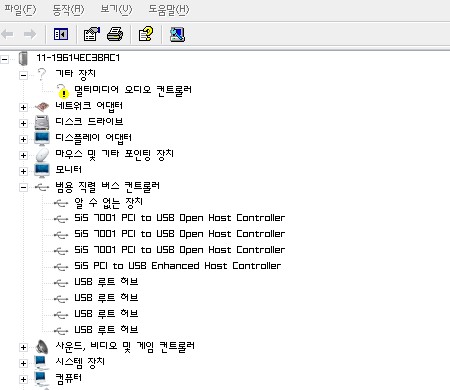This screenshot has width=450, height=390.
Task: Select the first SiS 7001 Open Host Controller
Action: (180, 218)
